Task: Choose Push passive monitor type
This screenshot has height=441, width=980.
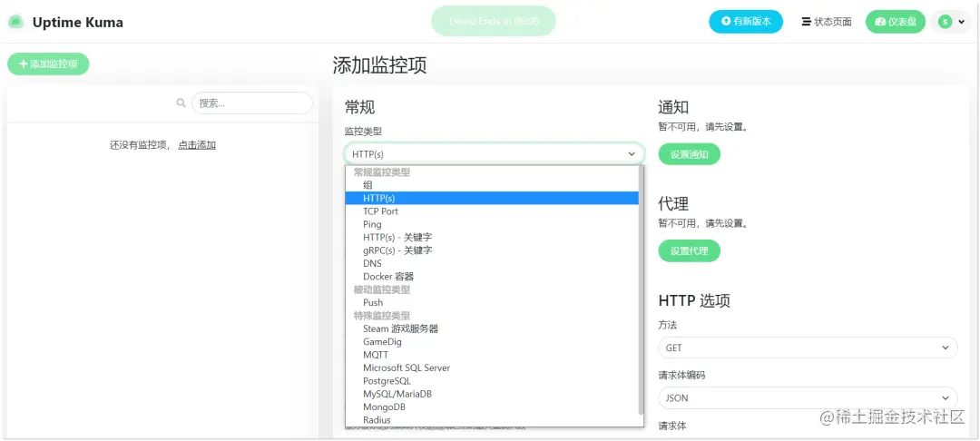Action: (x=492, y=302)
